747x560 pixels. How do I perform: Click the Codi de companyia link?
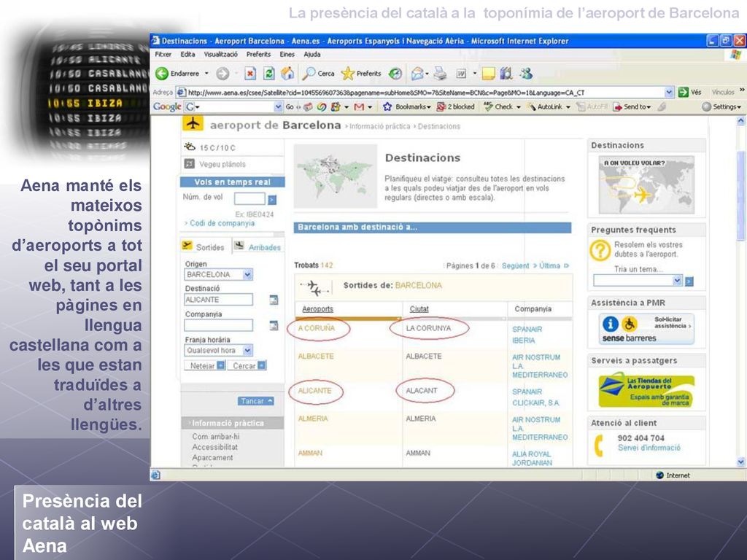click(x=222, y=223)
